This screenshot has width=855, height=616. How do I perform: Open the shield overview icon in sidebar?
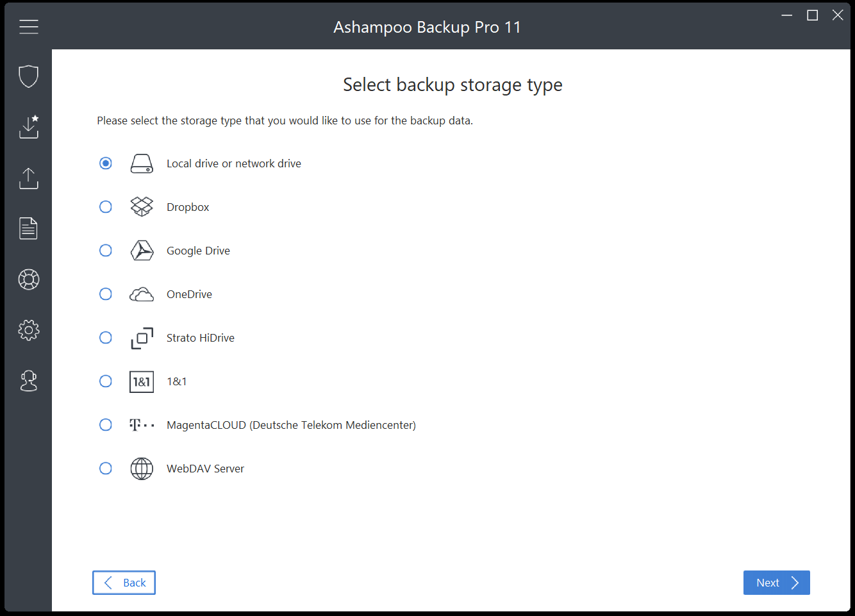29,76
